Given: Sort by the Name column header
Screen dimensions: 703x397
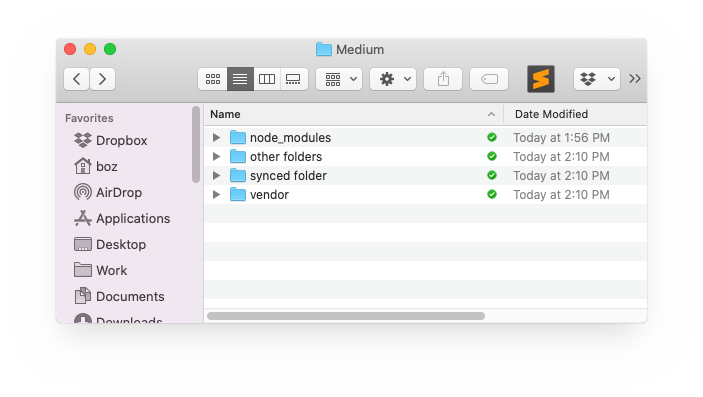Looking at the screenshot, I should click(354, 114).
